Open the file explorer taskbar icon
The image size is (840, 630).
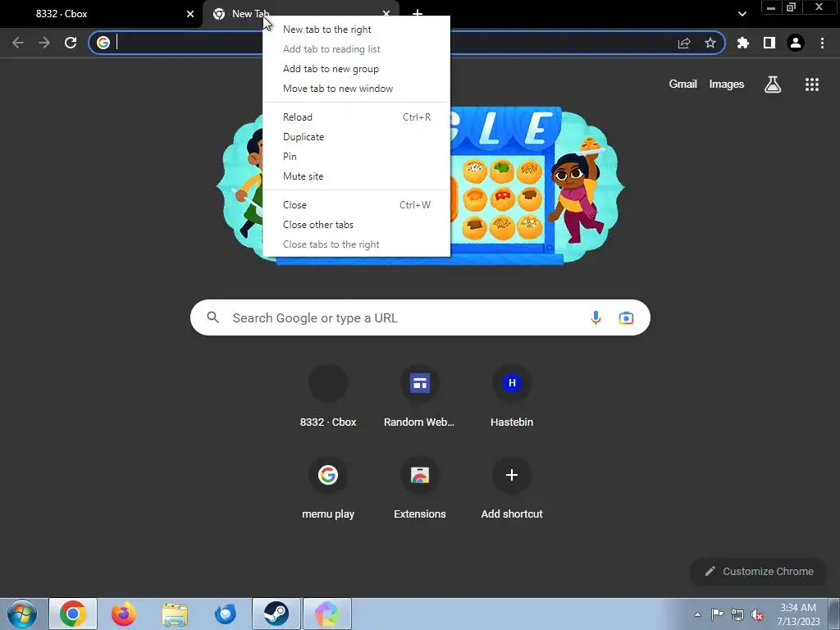(175, 614)
